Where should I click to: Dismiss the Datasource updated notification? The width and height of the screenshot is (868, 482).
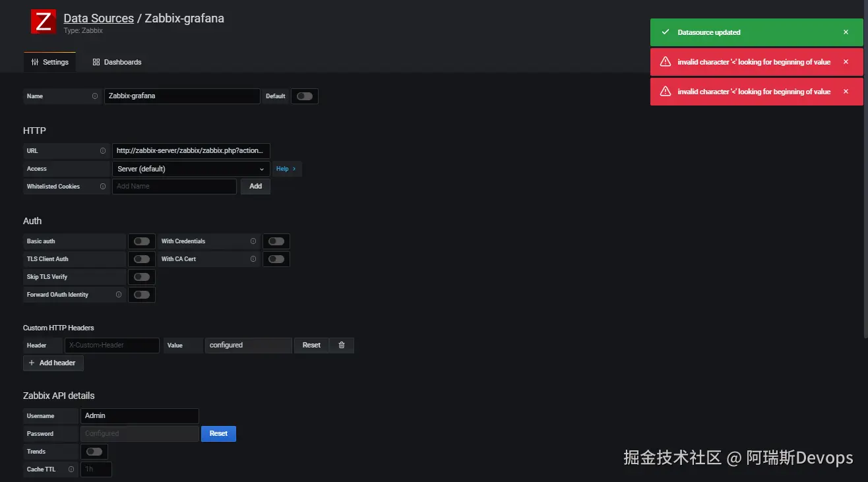pos(846,32)
